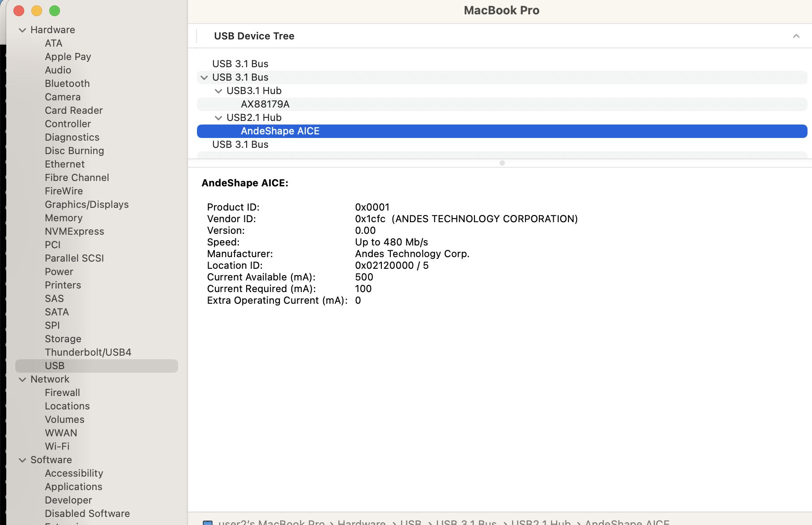This screenshot has width=812, height=525.
Task: Collapse the USB2.1 Hub tree node
Action: [218, 118]
